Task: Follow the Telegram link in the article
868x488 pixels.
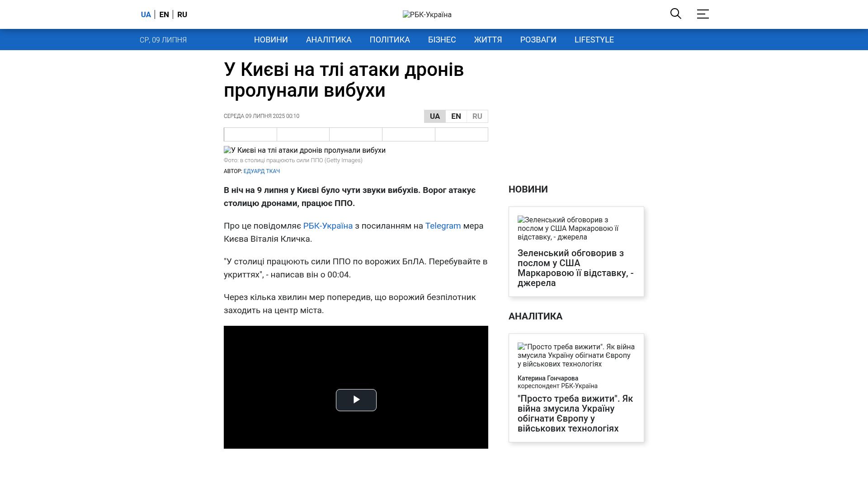Action: tap(443, 226)
